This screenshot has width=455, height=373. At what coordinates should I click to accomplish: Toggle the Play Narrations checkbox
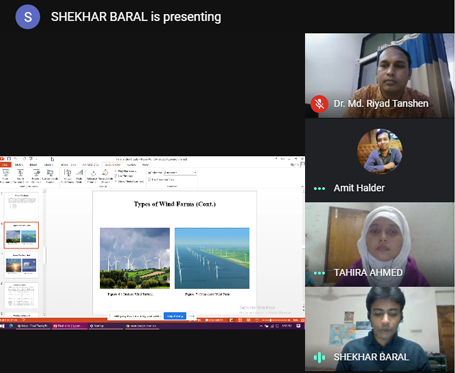116,171
